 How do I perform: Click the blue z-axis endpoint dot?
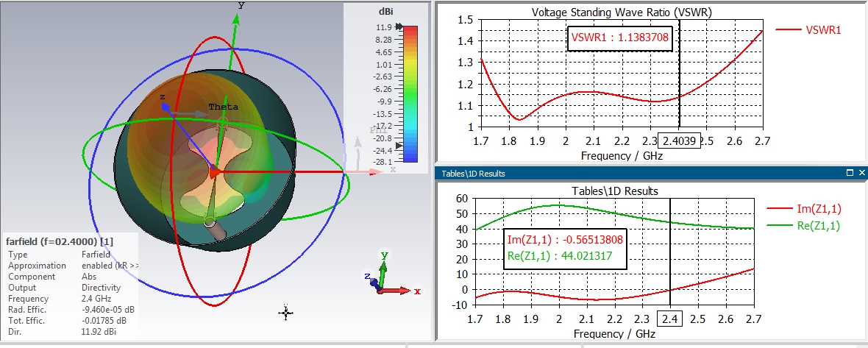click(x=166, y=107)
